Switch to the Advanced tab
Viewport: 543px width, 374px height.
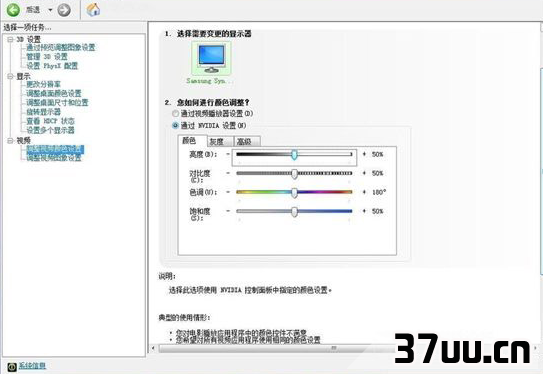pos(247,141)
